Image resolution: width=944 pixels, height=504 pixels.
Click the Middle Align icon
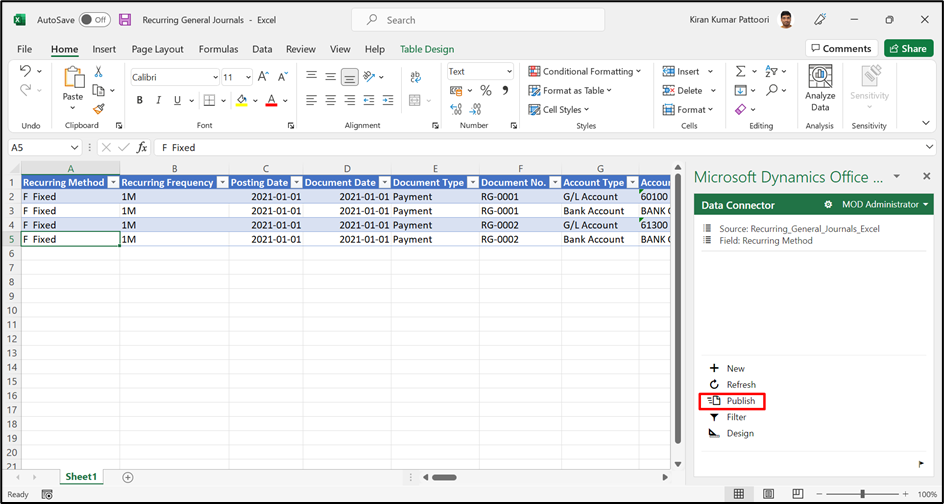point(331,76)
